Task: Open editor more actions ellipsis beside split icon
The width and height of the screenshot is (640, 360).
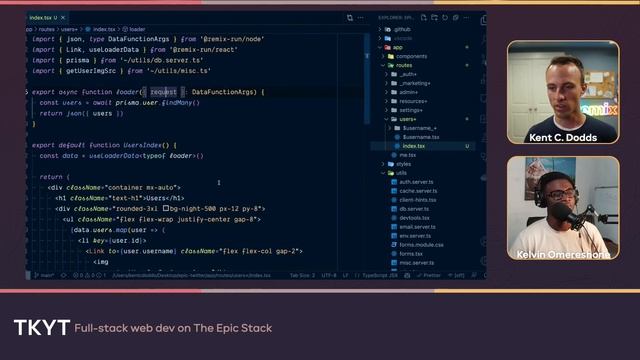Action: coord(360,18)
